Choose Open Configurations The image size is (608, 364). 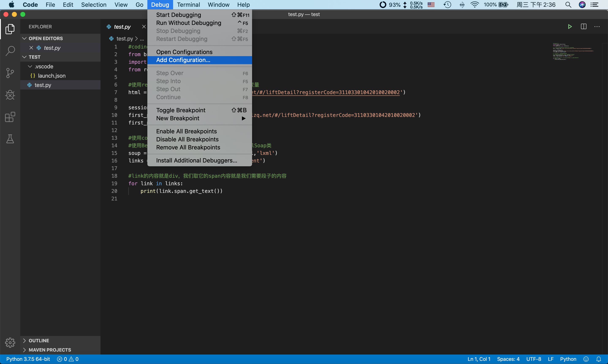pos(200,52)
